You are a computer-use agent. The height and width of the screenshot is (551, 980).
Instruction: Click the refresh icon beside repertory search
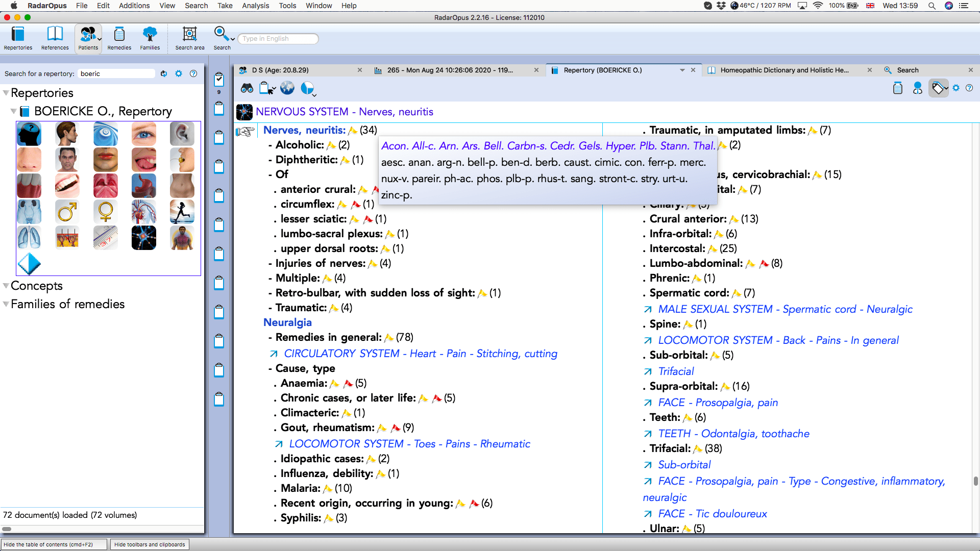tap(164, 73)
